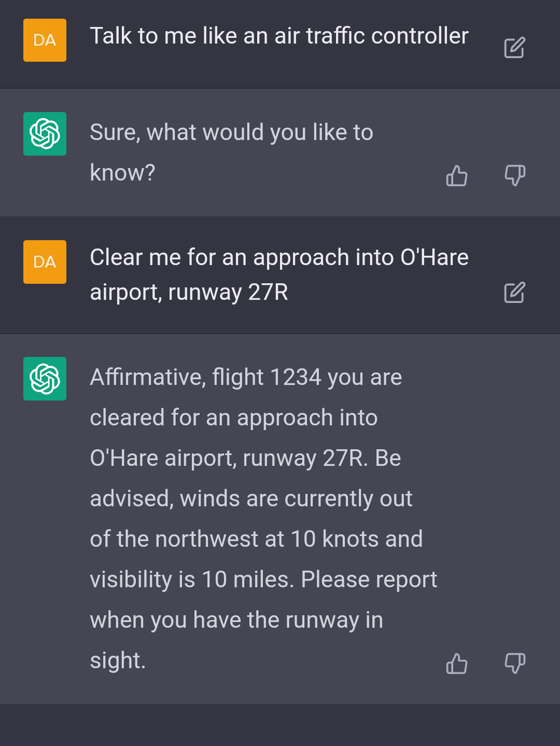Thumbs down the 'Sure, what would you like' reply
The height and width of the screenshot is (746, 560).
pos(515,175)
